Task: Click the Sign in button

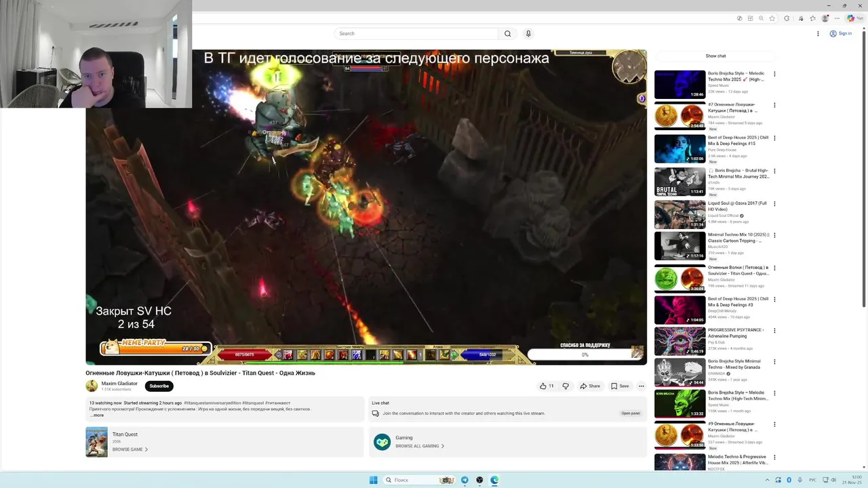Action: (x=841, y=33)
